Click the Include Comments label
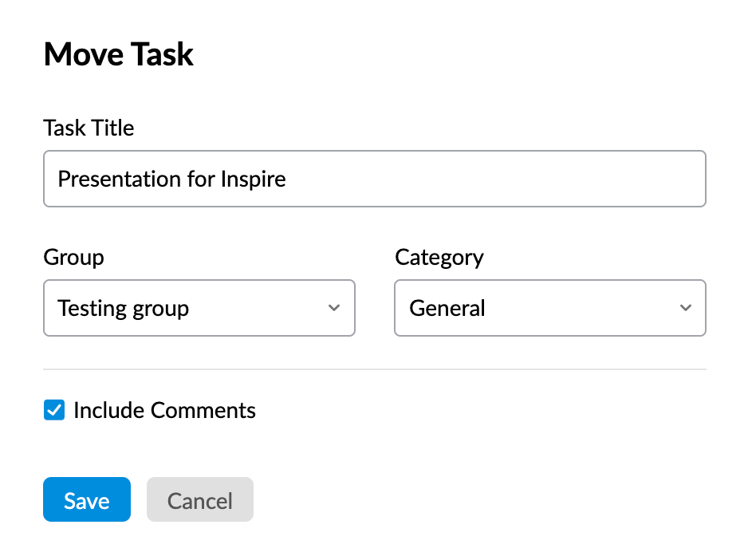The image size is (748, 560). (164, 410)
